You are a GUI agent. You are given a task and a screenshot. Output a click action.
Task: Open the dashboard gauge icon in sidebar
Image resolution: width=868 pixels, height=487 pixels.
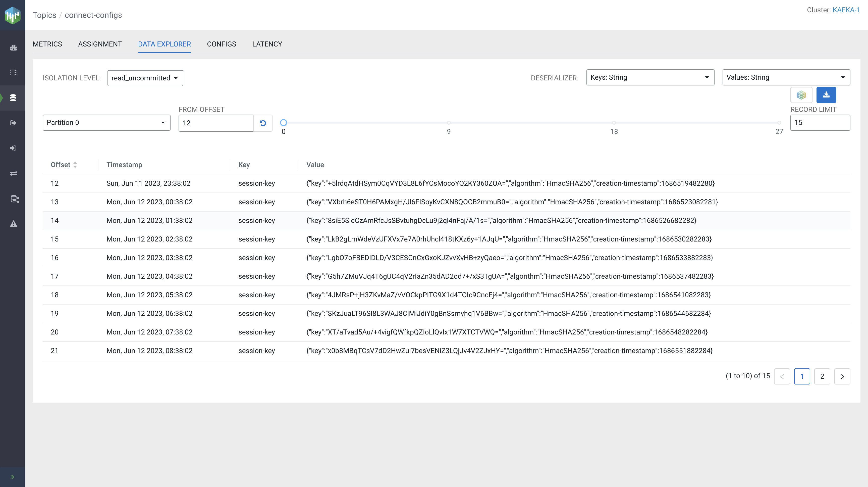(x=14, y=48)
